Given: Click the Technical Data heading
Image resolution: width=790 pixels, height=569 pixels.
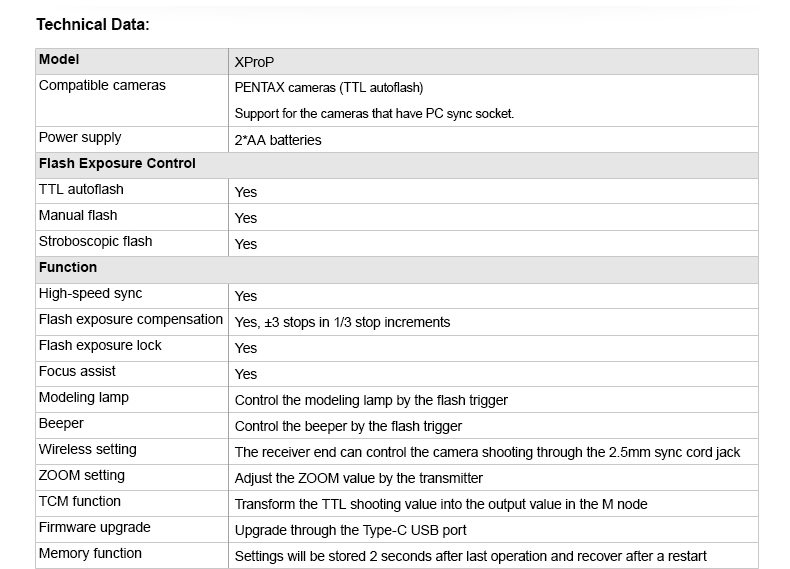Looking at the screenshot, I should pos(92,24).
